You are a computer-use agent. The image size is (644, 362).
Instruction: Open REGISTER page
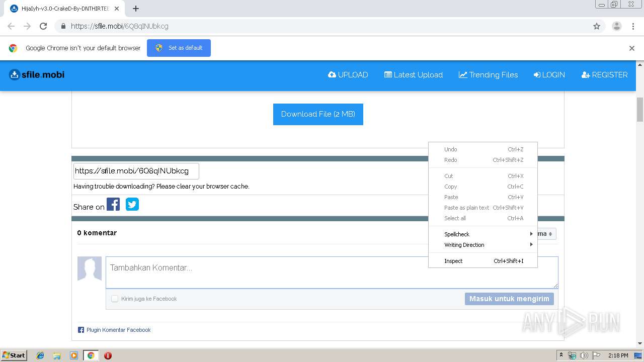click(x=604, y=75)
